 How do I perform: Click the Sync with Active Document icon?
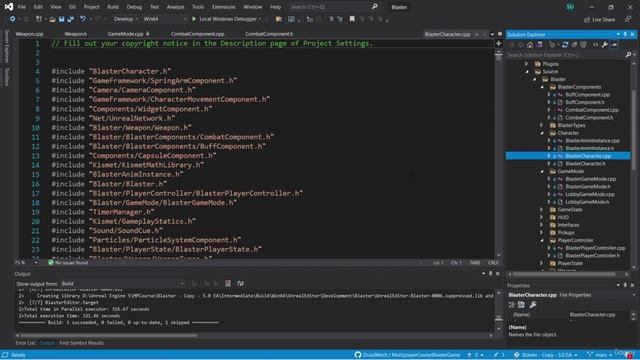tap(565, 45)
